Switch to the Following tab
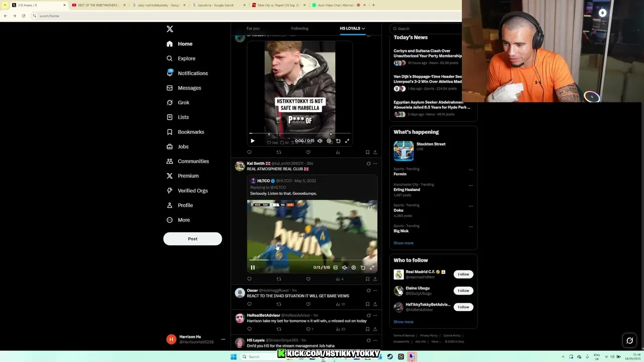The image size is (644, 362). (x=300, y=29)
